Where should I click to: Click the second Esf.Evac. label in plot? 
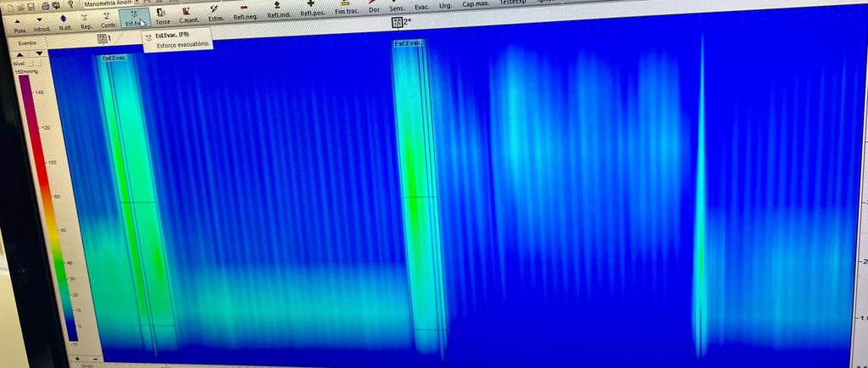408,43
